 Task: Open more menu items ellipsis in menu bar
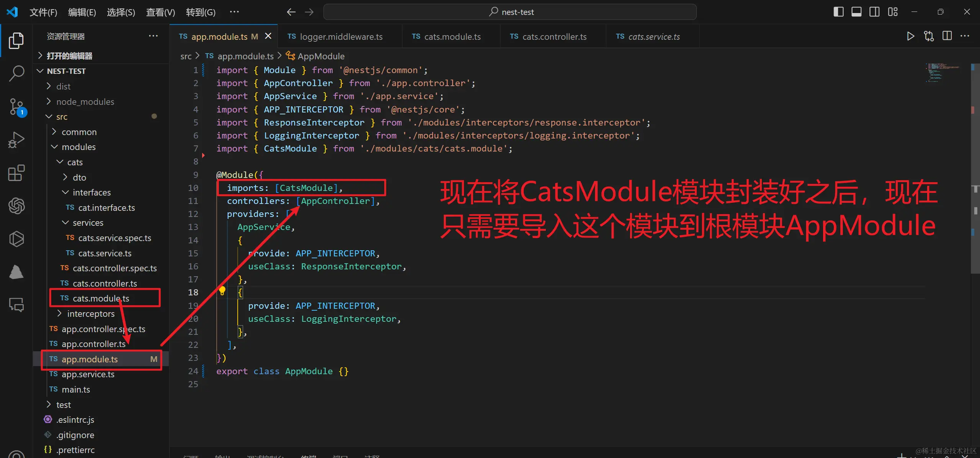pyautogui.click(x=234, y=12)
